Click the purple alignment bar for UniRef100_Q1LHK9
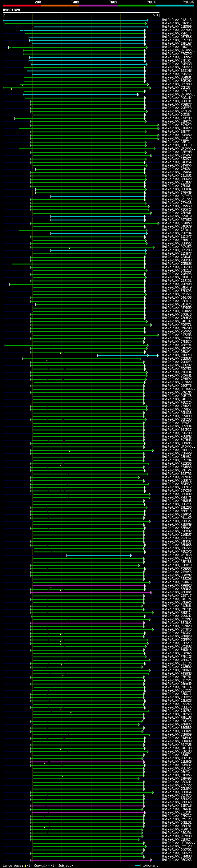 click(87, 762)
